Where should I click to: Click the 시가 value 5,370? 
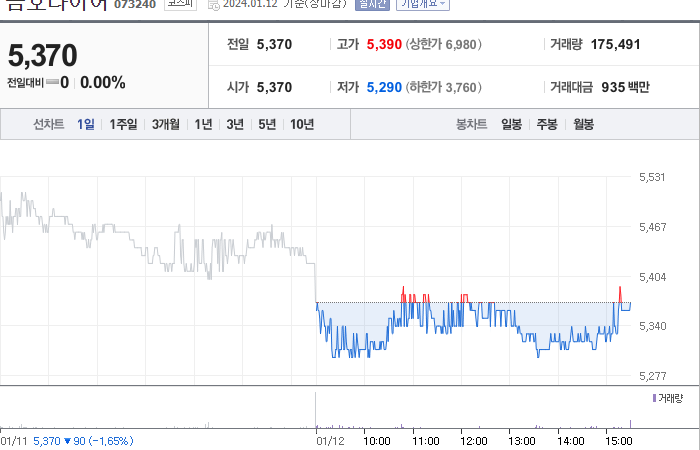click(274, 87)
